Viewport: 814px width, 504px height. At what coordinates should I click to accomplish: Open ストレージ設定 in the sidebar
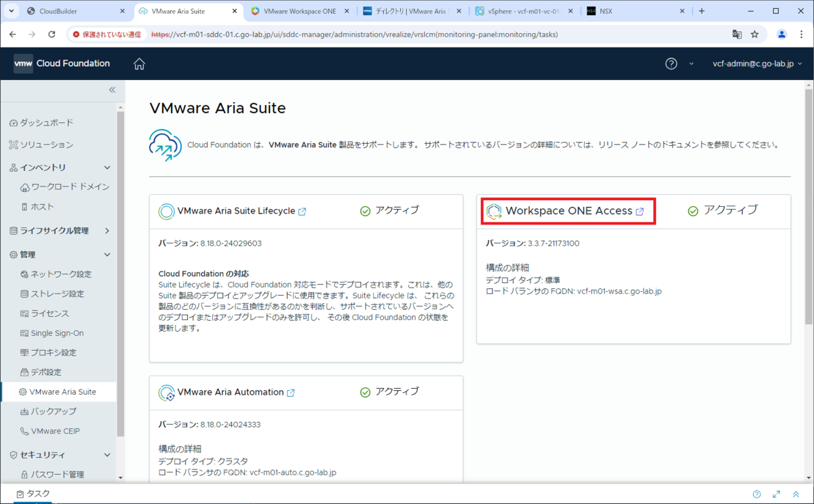pos(52,294)
